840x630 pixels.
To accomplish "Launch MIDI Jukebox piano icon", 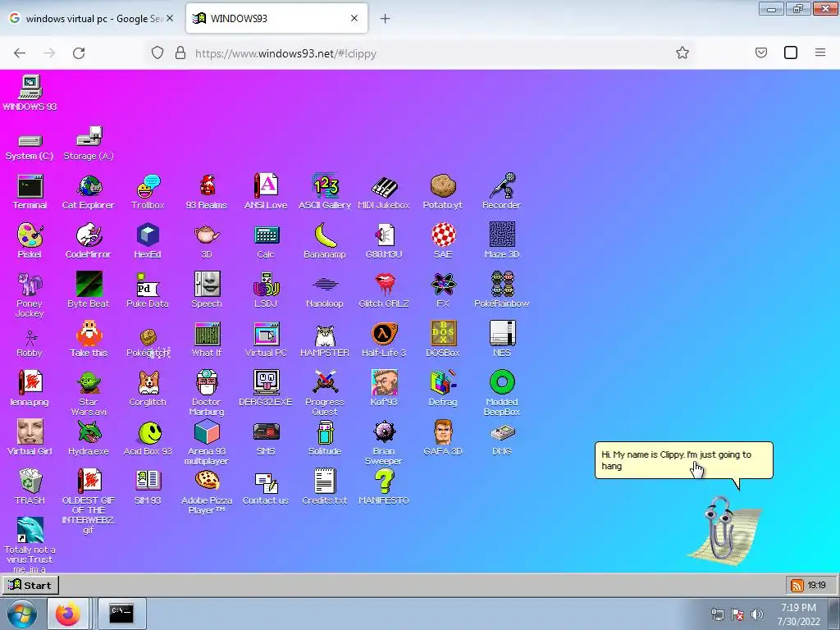I will tap(384, 186).
